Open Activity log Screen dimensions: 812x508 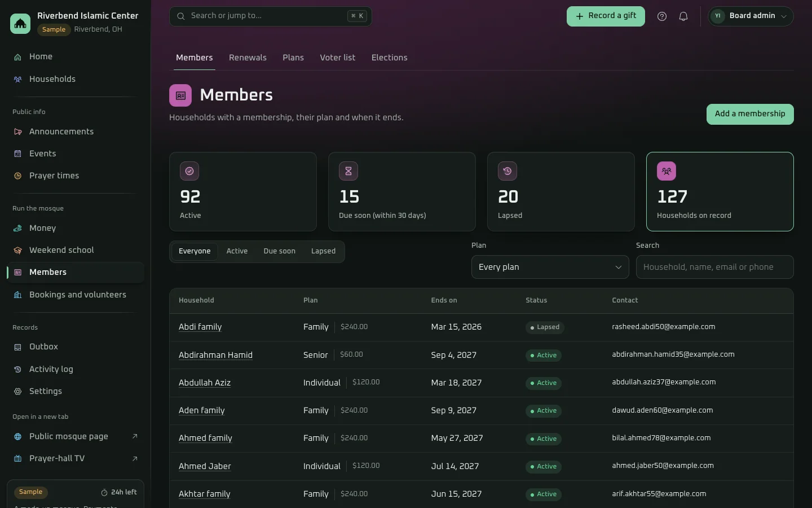76,369
